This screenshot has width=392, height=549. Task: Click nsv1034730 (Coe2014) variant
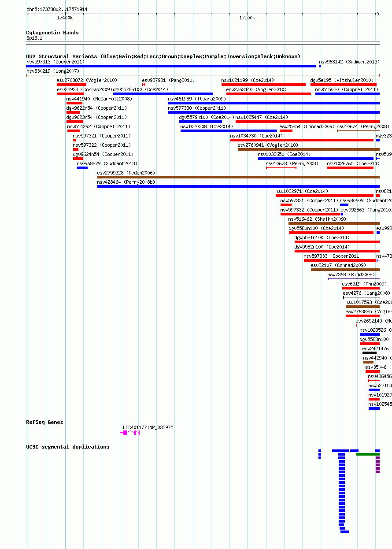[302, 140]
